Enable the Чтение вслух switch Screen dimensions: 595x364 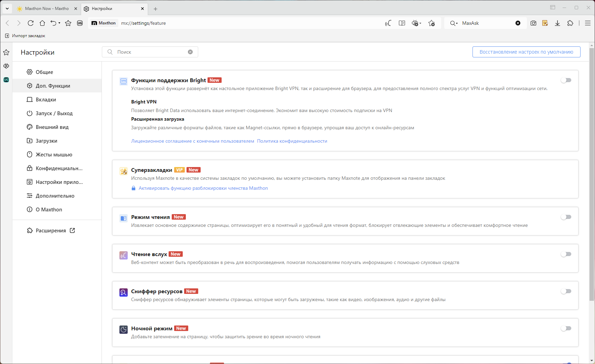tap(566, 254)
